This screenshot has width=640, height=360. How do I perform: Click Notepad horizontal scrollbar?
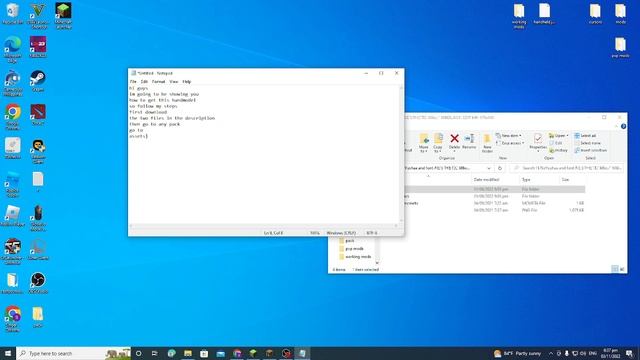click(x=264, y=226)
